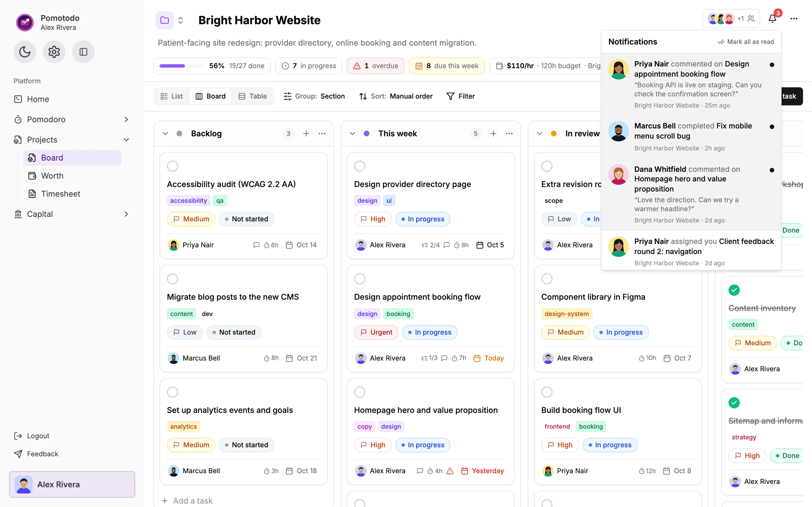
Task: Open Priya Nair booking flow notification
Action: coord(691,84)
